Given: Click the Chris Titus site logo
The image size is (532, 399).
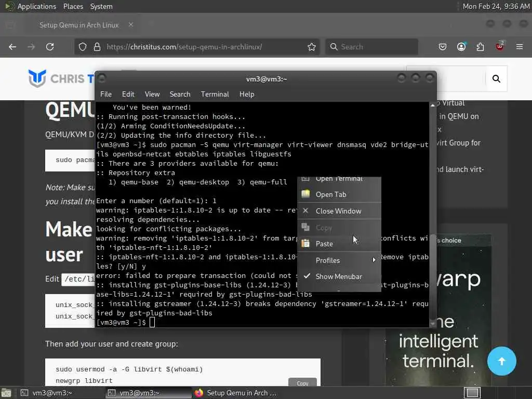Looking at the screenshot, I should click(x=61, y=78).
